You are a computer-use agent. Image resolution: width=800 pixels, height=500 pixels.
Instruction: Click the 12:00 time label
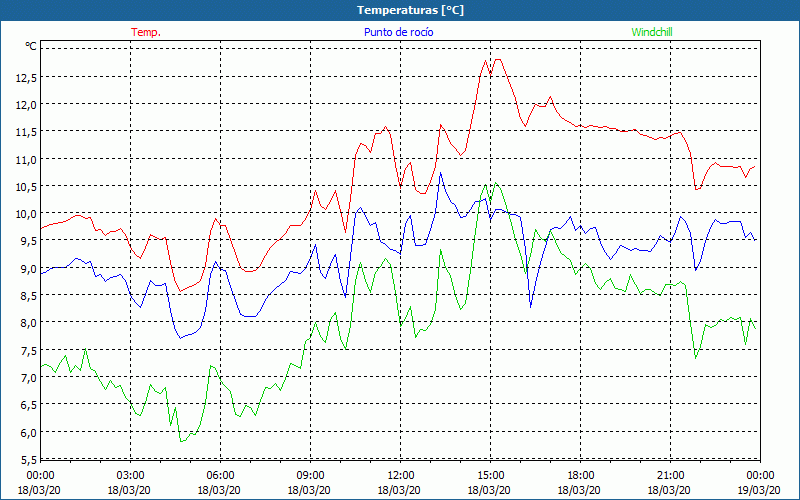(401, 476)
